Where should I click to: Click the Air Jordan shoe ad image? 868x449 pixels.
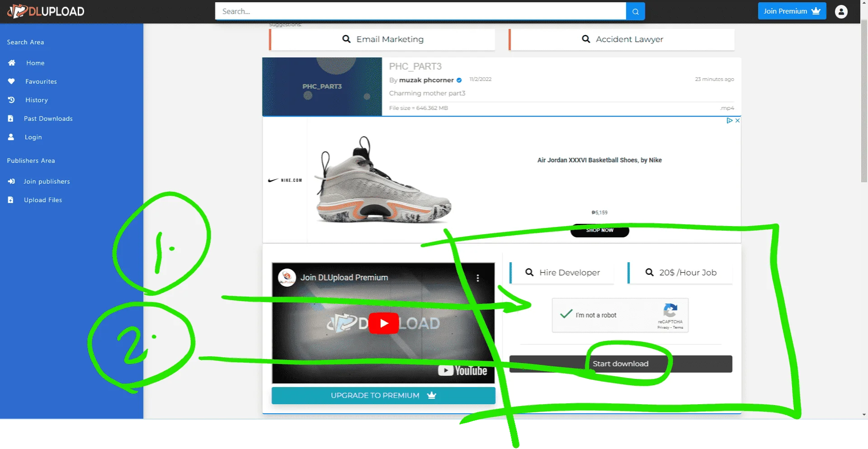pos(383,180)
